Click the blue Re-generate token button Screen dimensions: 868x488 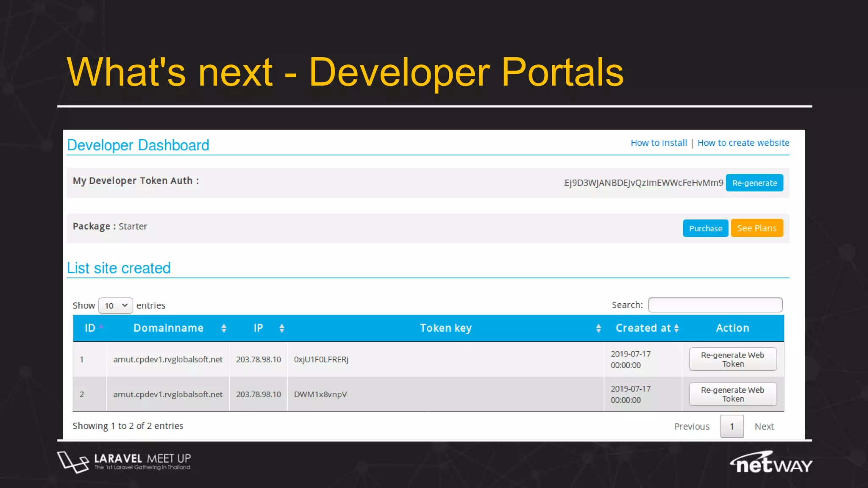click(x=754, y=183)
